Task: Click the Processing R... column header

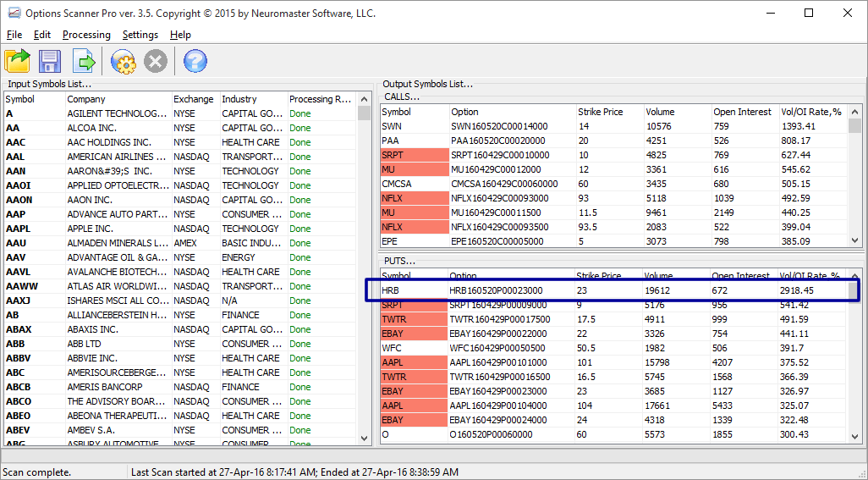Action: click(x=321, y=99)
